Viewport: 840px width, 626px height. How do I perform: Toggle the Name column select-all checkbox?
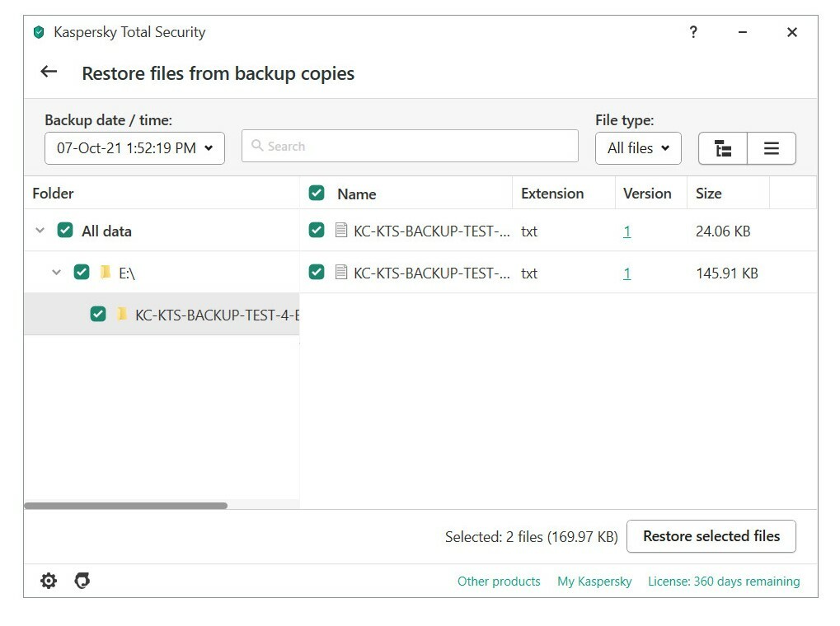317,194
